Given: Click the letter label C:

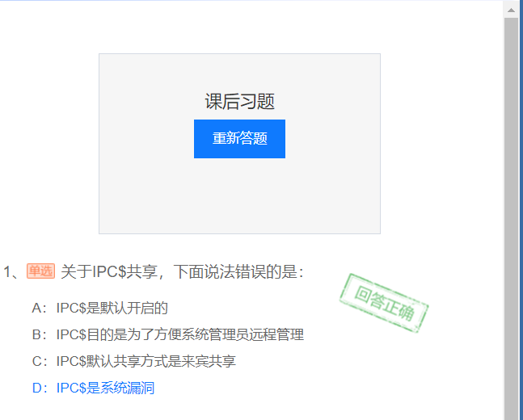Looking at the screenshot, I should pos(39,361).
